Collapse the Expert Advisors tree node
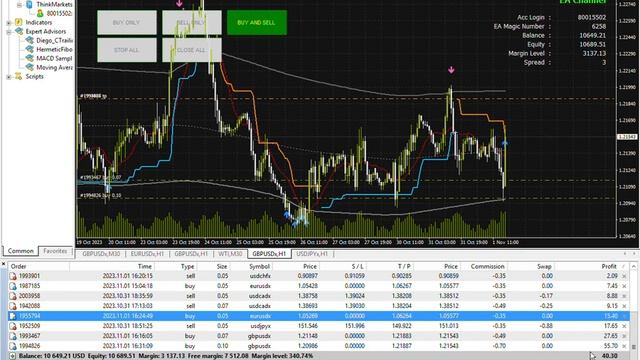 (x=9, y=31)
